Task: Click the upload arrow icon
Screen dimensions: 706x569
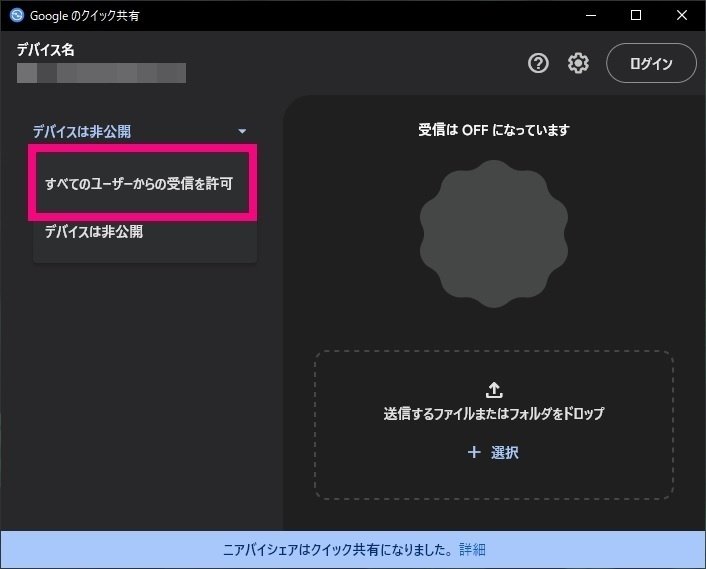Action: tap(494, 390)
